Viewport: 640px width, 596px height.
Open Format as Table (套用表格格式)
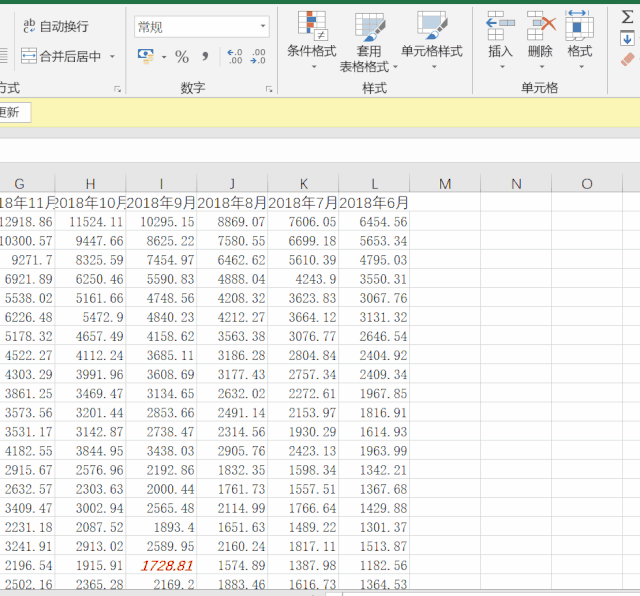(369, 43)
